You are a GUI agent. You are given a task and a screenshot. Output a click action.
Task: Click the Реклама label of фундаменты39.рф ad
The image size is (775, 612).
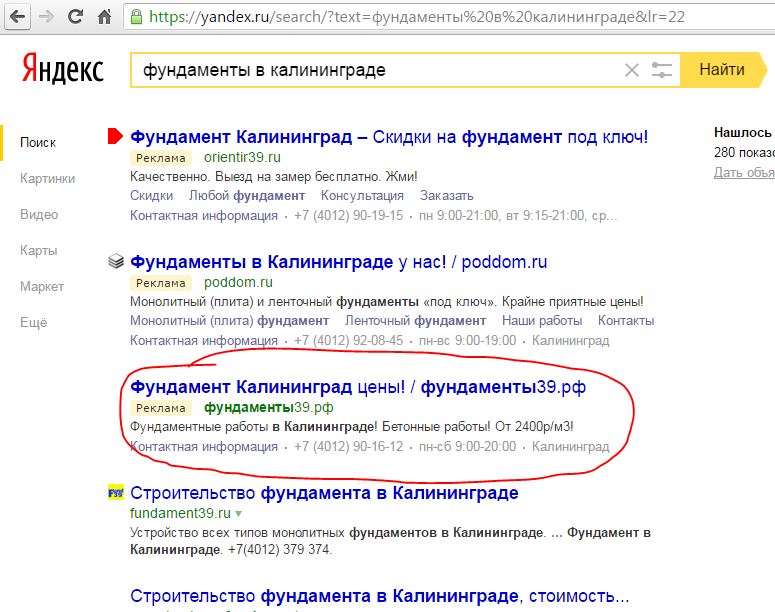point(161,408)
